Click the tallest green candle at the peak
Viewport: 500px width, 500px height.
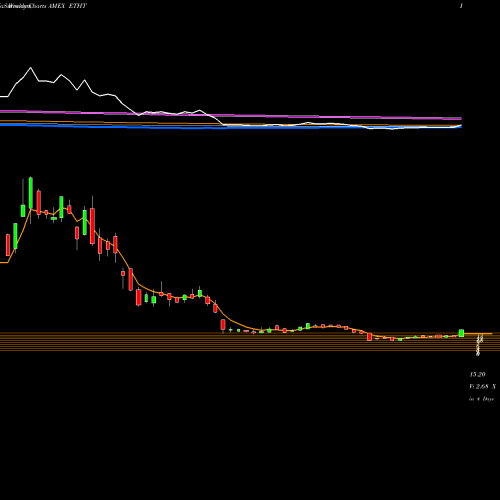[31, 193]
